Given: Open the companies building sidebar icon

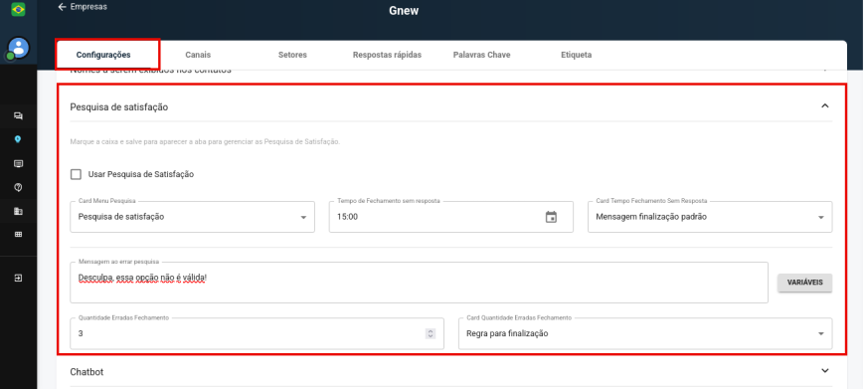Looking at the screenshot, I should 18,211.
